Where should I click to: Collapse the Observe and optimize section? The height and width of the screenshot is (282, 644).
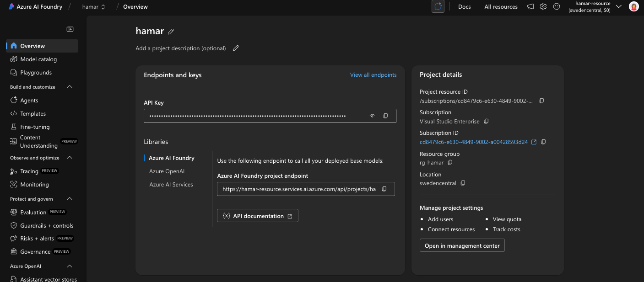tap(70, 158)
